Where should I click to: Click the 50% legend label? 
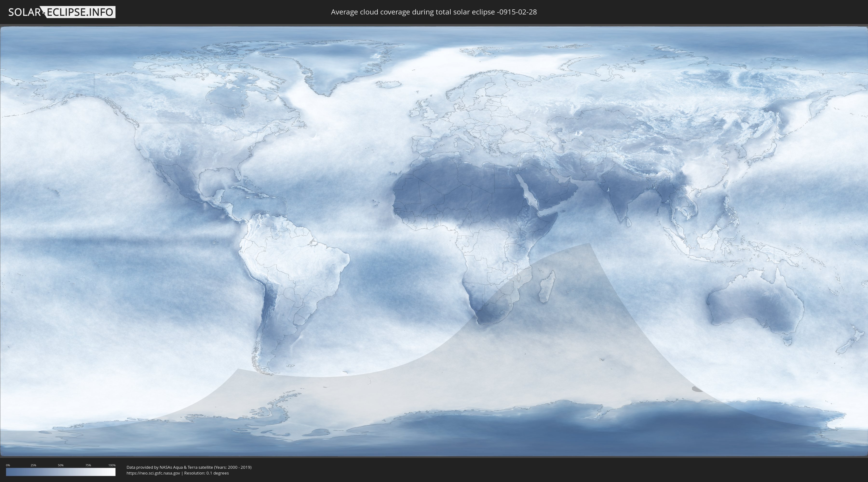[x=61, y=465]
